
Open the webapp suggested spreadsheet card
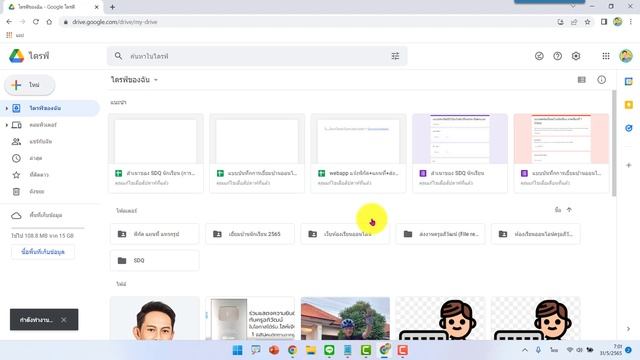(x=358, y=153)
